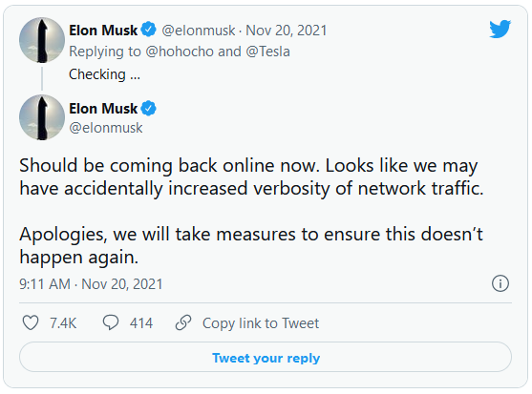Click verified badge on the parent tweet
Screen dimensions: 532x394
tap(148, 30)
